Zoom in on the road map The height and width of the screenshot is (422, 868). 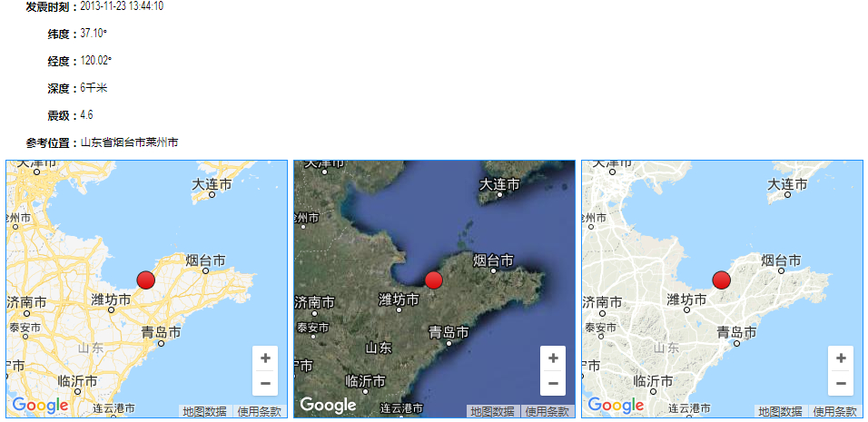coord(265,358)
